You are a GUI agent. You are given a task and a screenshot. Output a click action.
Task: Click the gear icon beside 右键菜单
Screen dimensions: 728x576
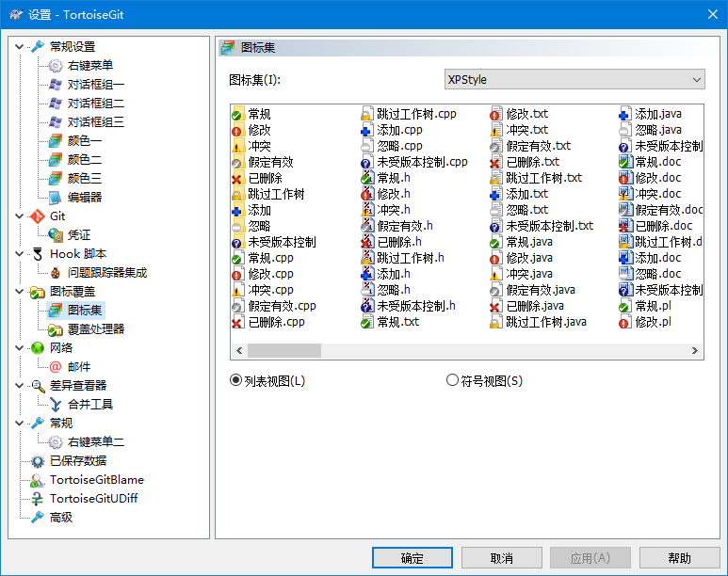[56, 66]
